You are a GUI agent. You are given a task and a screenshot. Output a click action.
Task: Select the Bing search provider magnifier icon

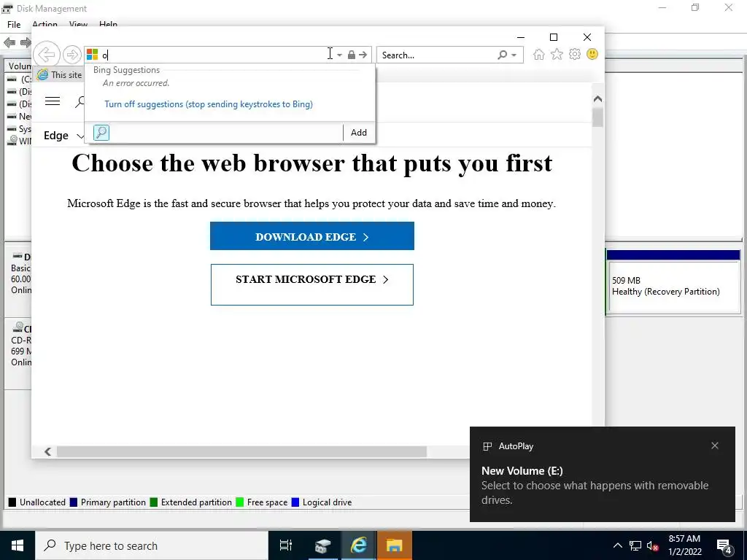pos(101,133)
